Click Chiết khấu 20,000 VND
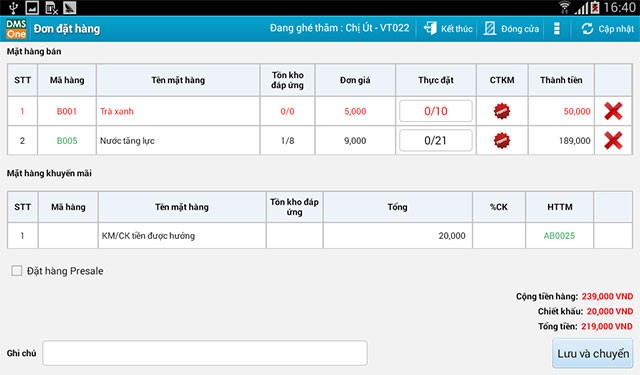The width and height of the screenshot is (640, 375). coord(585,311)
